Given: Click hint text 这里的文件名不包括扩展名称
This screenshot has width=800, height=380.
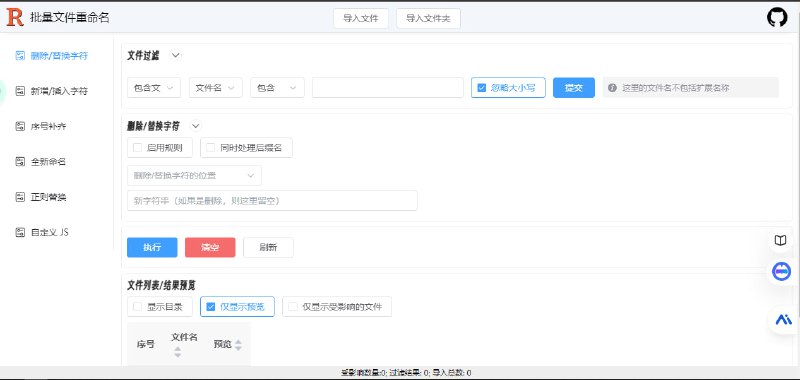Looking at the screenshot, I should (676, 88).
